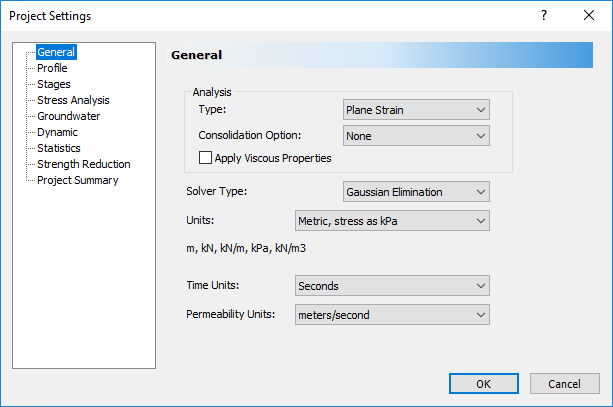This screenshot has width=613, height=407.
Task: Switch to the Dynamic settings page
Action: click(57, 132)
